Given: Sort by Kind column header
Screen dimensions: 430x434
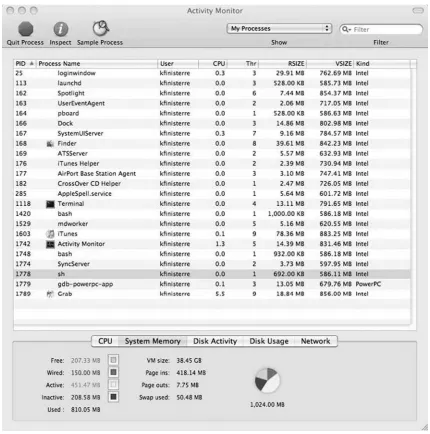Looking at the screenshot, I should (382, 64).
